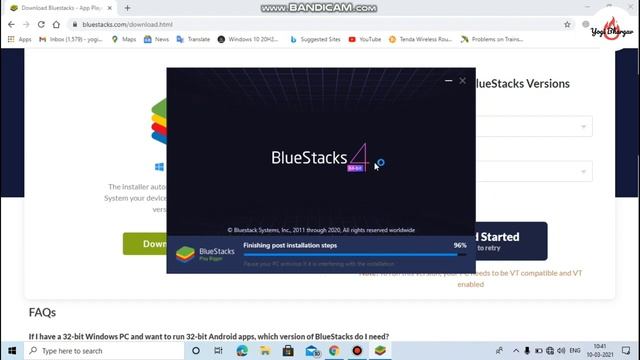640x360 pixels.
Task: Close the BlueStacks installer window
Action: 462,81
